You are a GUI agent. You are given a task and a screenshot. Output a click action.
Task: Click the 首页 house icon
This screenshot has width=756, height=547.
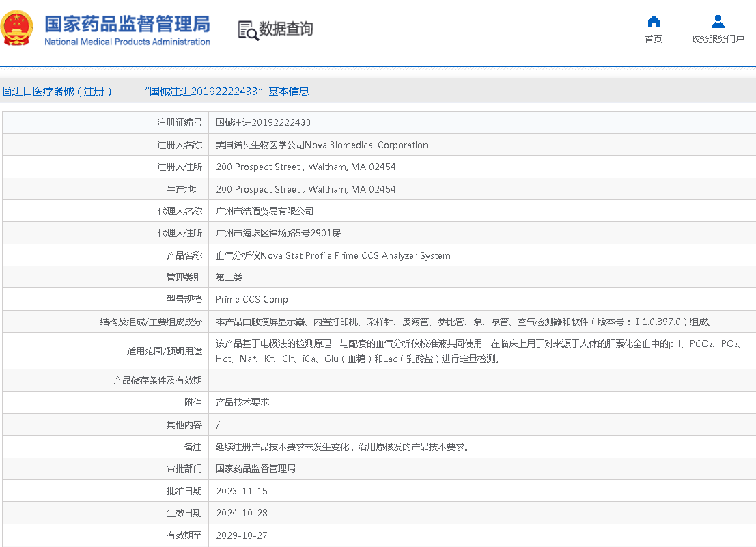coord(654,22)
